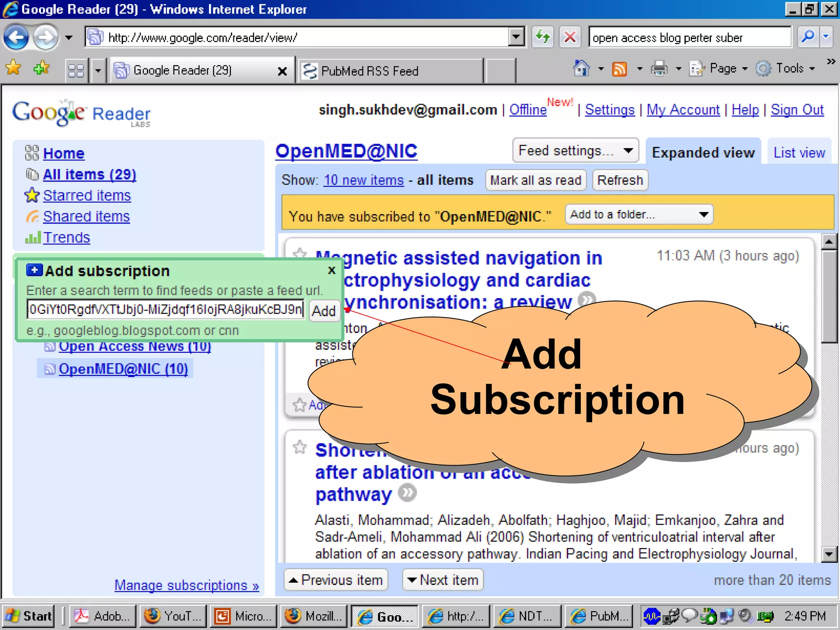The width and height of the screenshot is (840, 630).
Task: Switch to the Adobe taskbar window
Action: [x=103, y=616]
